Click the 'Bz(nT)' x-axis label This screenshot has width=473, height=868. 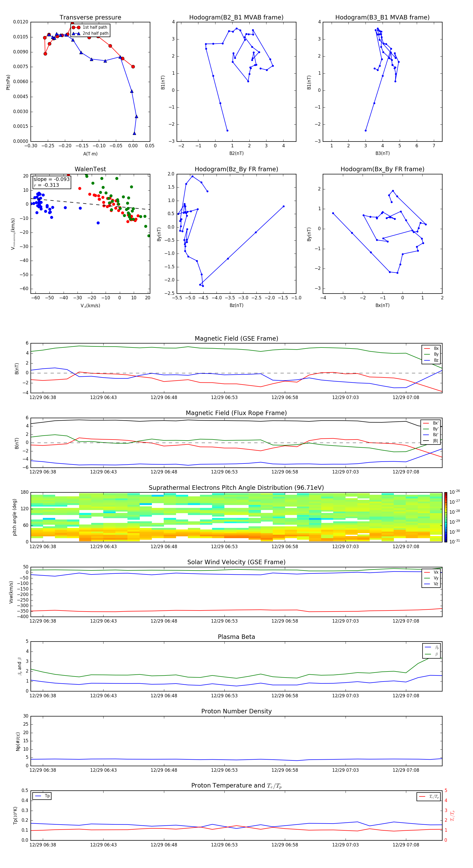[x=236, y=306]
